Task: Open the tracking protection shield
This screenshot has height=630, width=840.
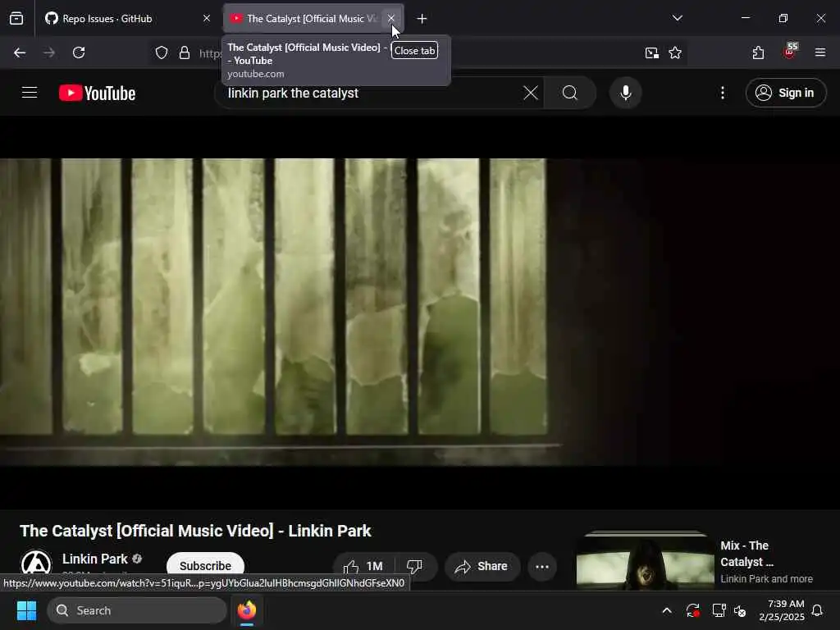Action: coord(162,52)
